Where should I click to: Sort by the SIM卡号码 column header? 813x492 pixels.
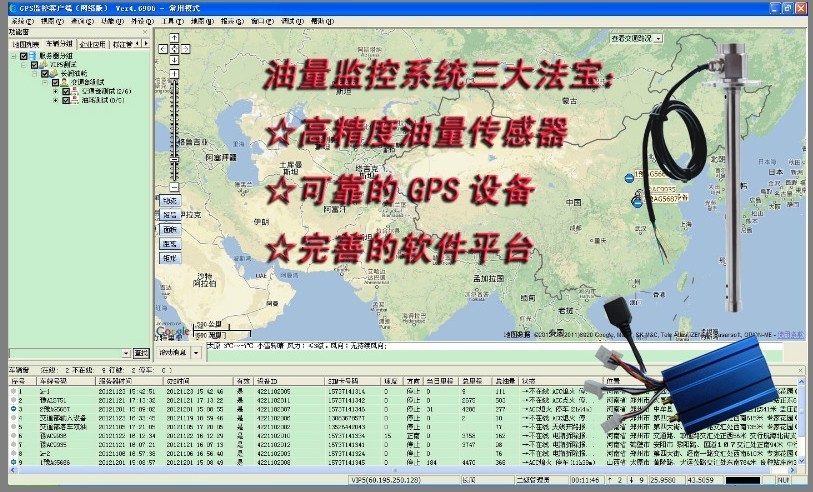click(354, 381)
